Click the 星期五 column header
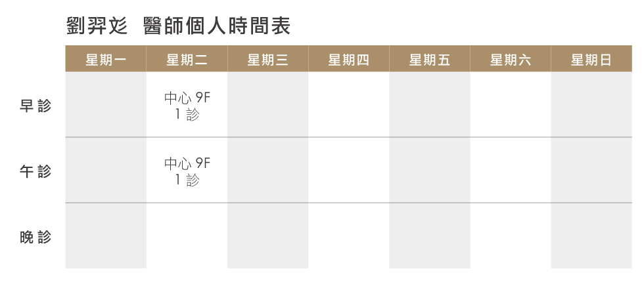 coord(429,60)
